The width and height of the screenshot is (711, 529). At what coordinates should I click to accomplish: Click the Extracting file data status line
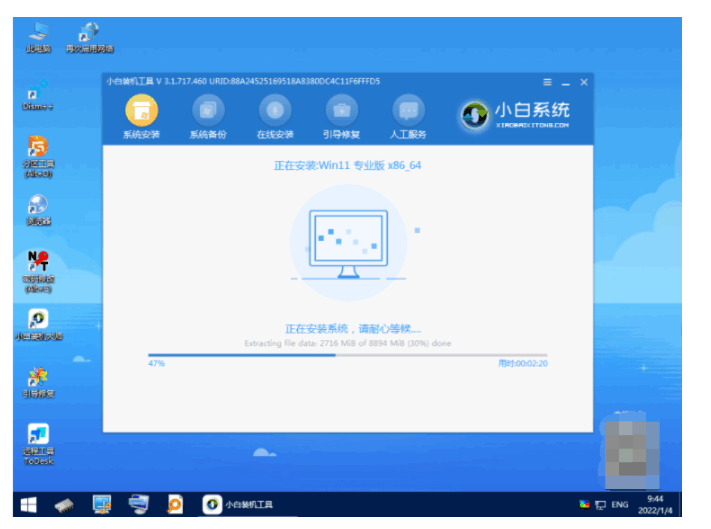(x=348, y=343)
